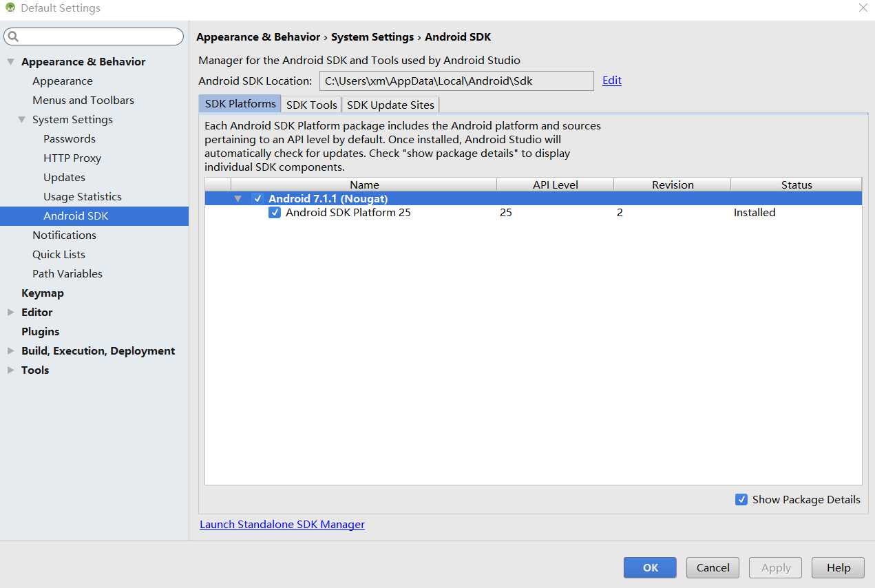Collapse the Android 7.1.1 (Nougat) group
The image size is (875, 588).
[x=238, y=198]
